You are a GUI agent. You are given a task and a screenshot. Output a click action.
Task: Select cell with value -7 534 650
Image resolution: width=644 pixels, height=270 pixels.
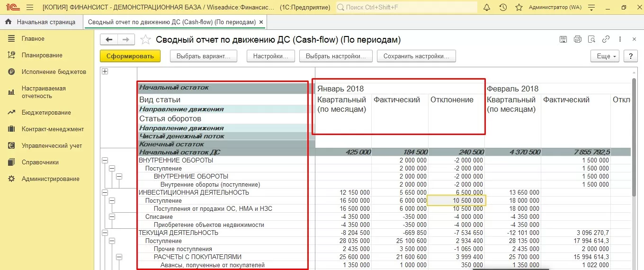[x=456, y=233]
